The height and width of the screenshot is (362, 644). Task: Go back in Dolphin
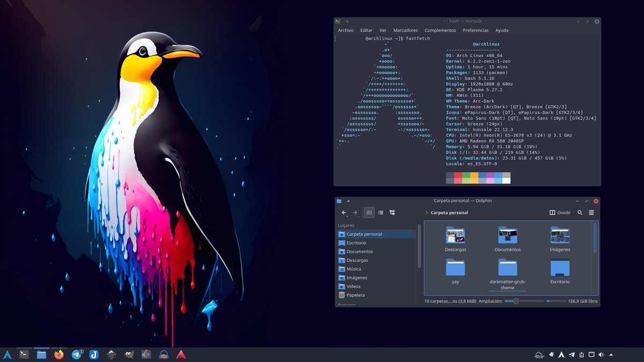tap(344, 212)
